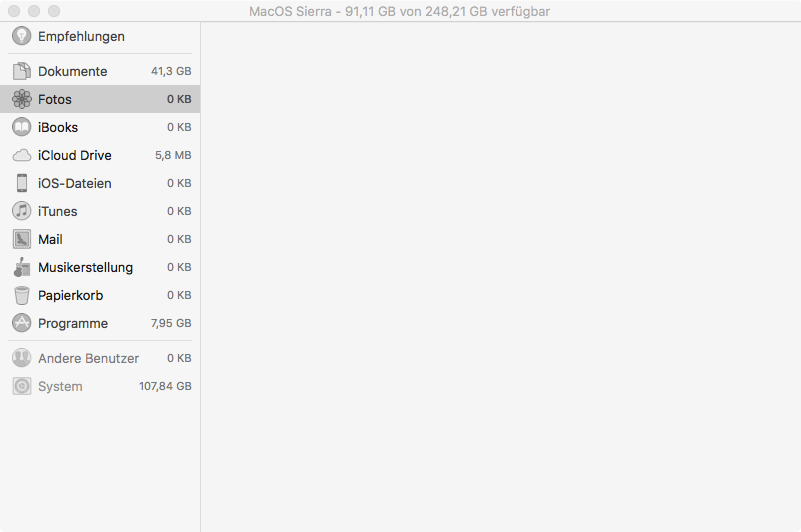The image size is (801, 532).
Task: Click the iTunes music note icon
Action: click(x=21, y=211)
